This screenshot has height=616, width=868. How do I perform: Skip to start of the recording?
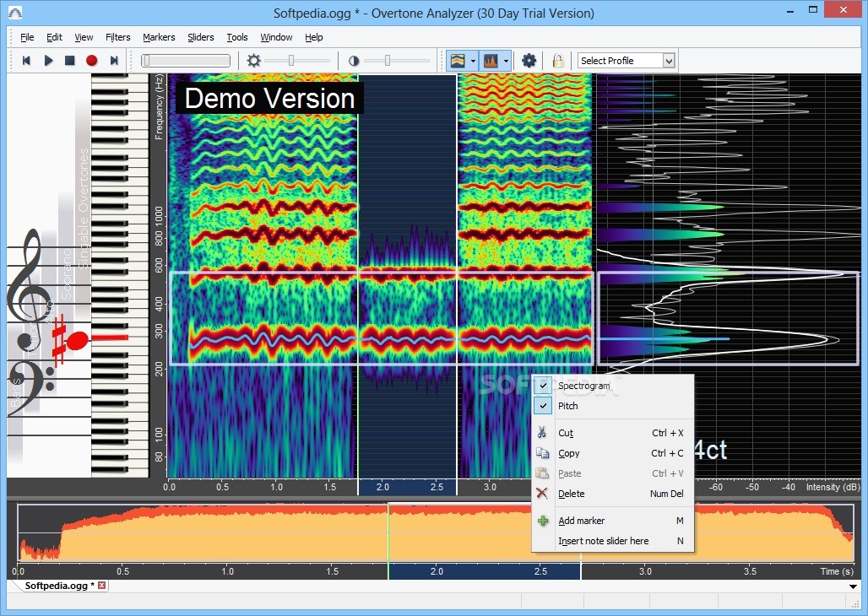tap(26, 60)
